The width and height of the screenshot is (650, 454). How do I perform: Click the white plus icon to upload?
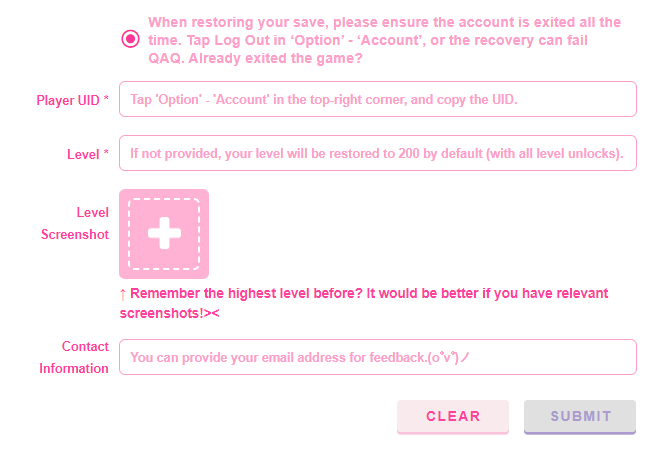pos(164,233)
